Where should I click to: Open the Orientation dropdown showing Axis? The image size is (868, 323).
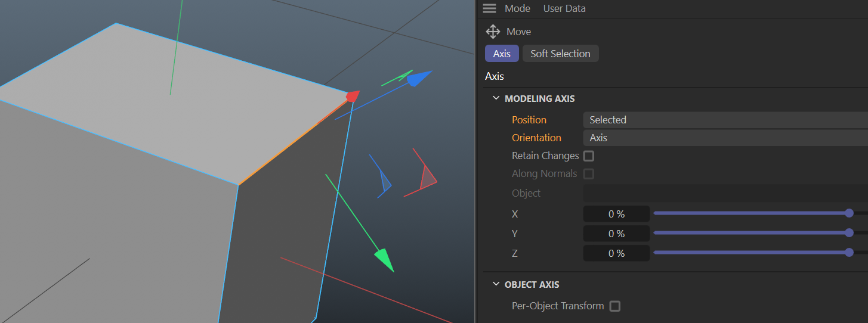tap(724, 138)
